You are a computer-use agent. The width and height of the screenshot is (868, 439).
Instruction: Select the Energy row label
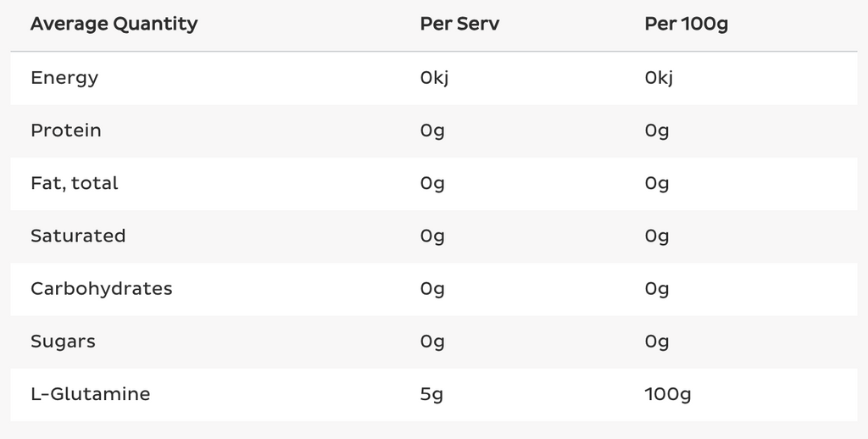(x=64, y=78)
